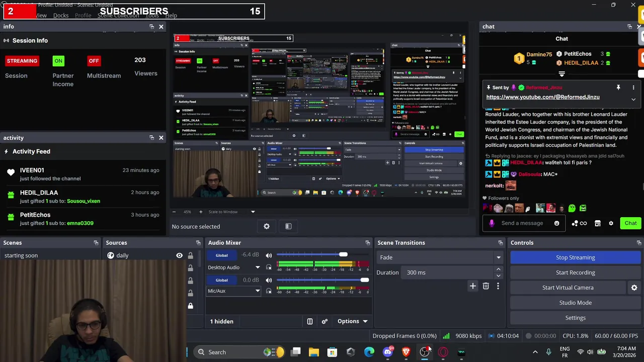Open the Docks menu
The height and width of the screenshot is (362, 644).
click(x=61, y=15)
